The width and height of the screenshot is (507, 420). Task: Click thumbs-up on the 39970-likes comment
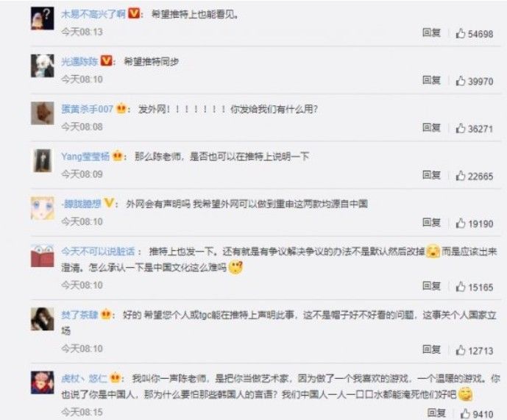click(x=460, y=81)
